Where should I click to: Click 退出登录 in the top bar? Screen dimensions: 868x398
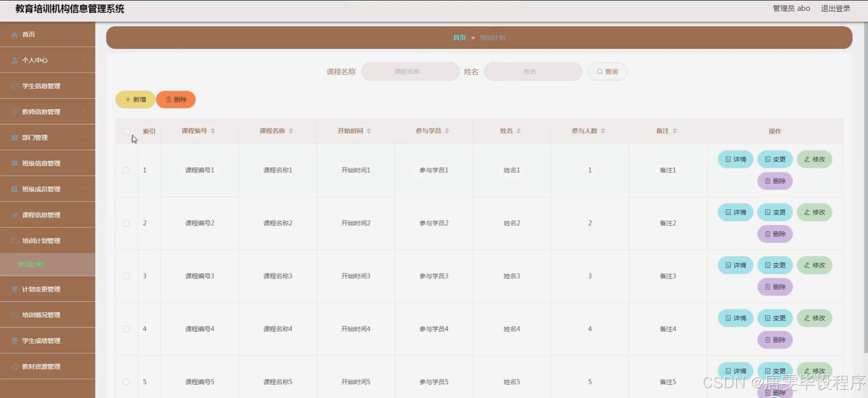pyautogui.click(x=835, y=8)
